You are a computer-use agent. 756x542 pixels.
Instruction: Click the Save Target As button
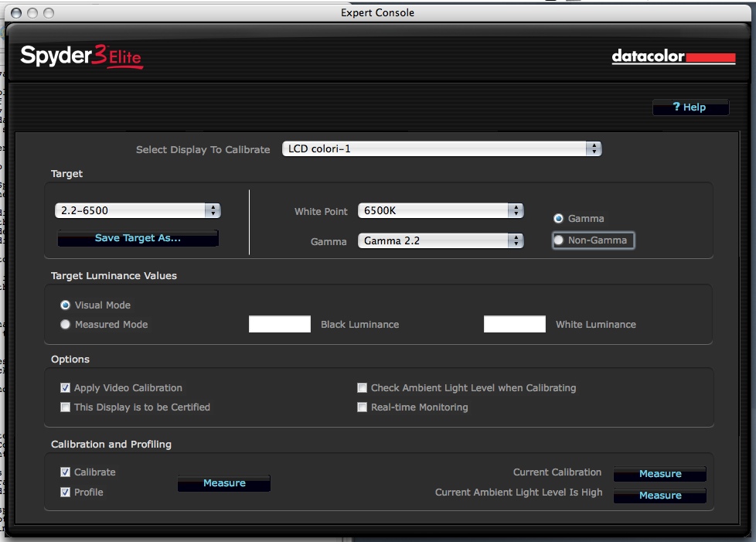138,238
